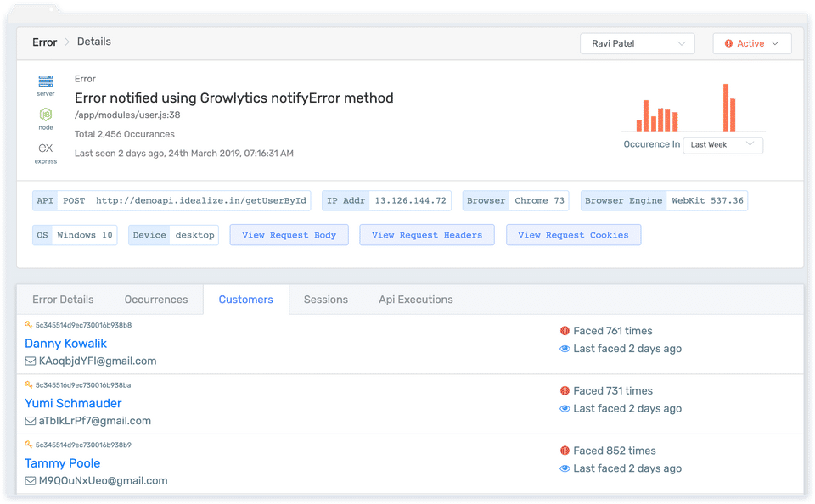Select the Customers tab

tap(246, 300)
